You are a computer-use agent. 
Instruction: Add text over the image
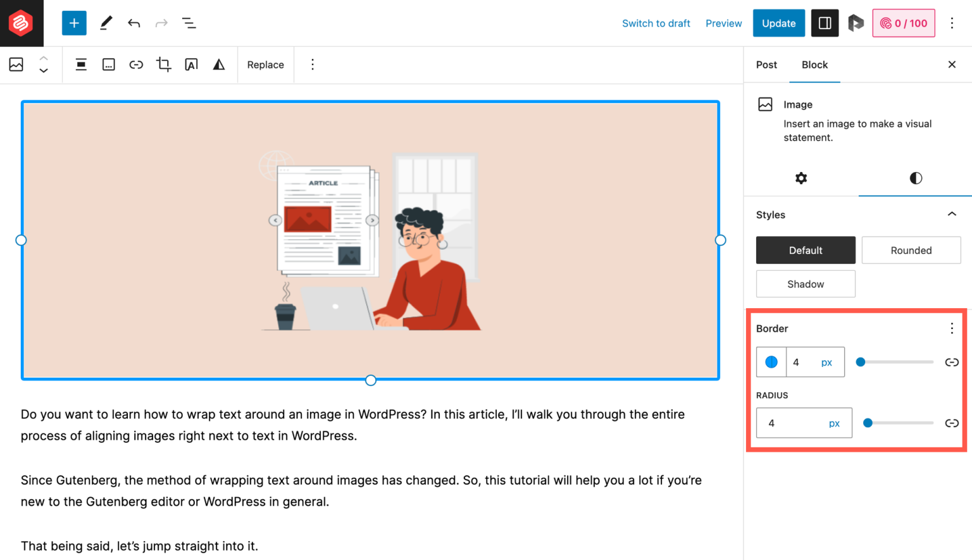coord(191,65)
